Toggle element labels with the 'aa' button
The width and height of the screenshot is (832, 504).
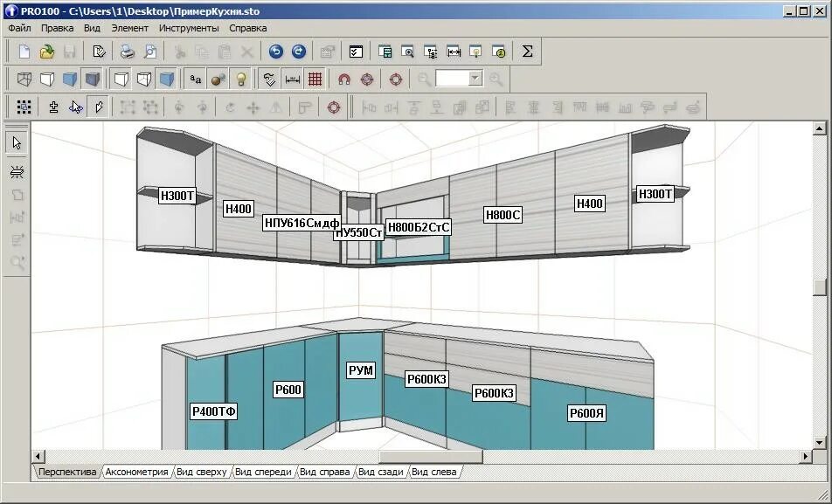coord(195,79)
